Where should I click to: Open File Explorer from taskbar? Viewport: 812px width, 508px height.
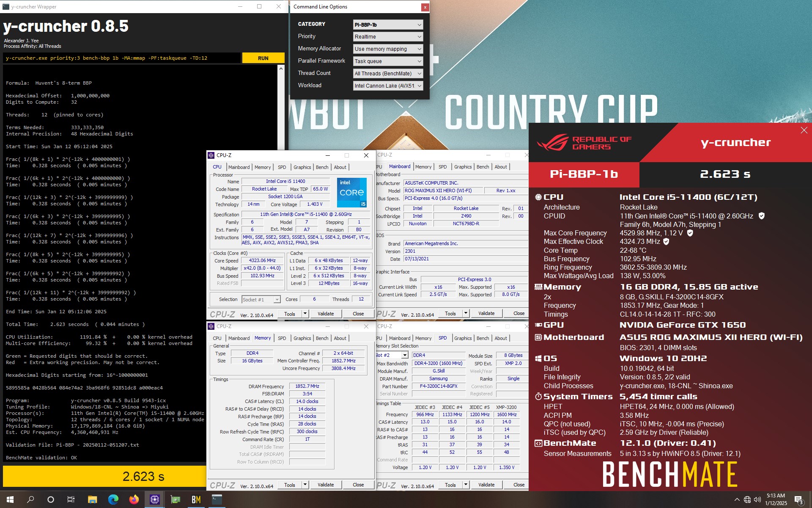point(92,500)
